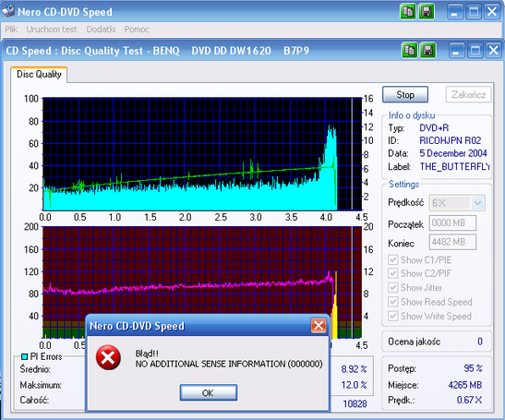Toggle the Show Write Speed checkbox
This screenshot has width=505, height=420.
(392, 316)
